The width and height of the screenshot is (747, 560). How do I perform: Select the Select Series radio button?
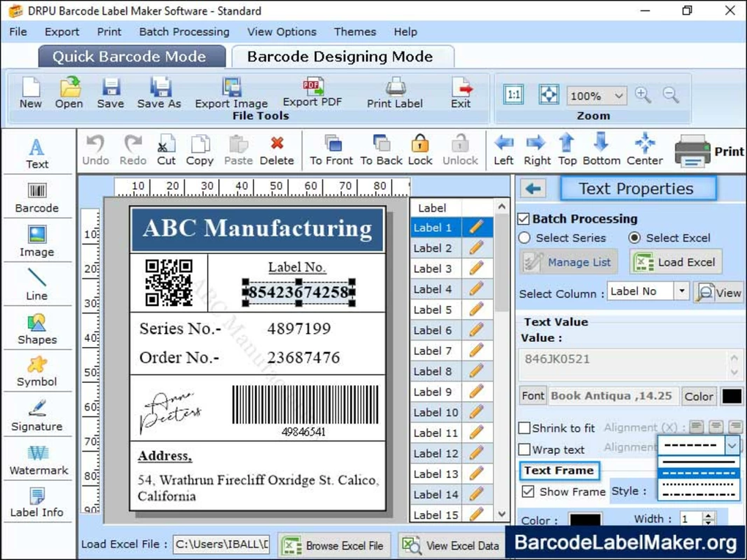524,238
